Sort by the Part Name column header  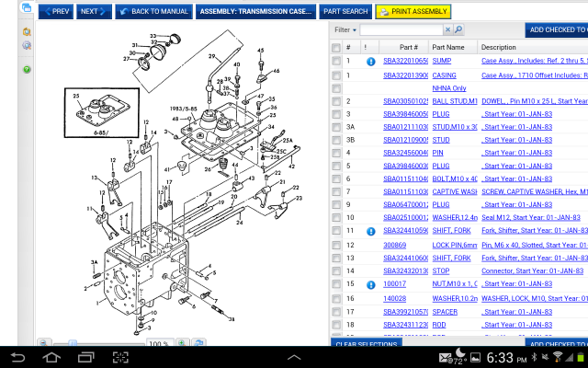click(448, 47)
